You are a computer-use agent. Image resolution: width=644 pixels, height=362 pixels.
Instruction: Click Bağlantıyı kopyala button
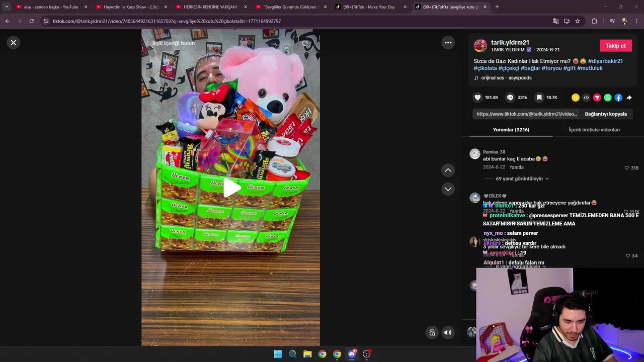pyautogui.click(x=606, y=114)
